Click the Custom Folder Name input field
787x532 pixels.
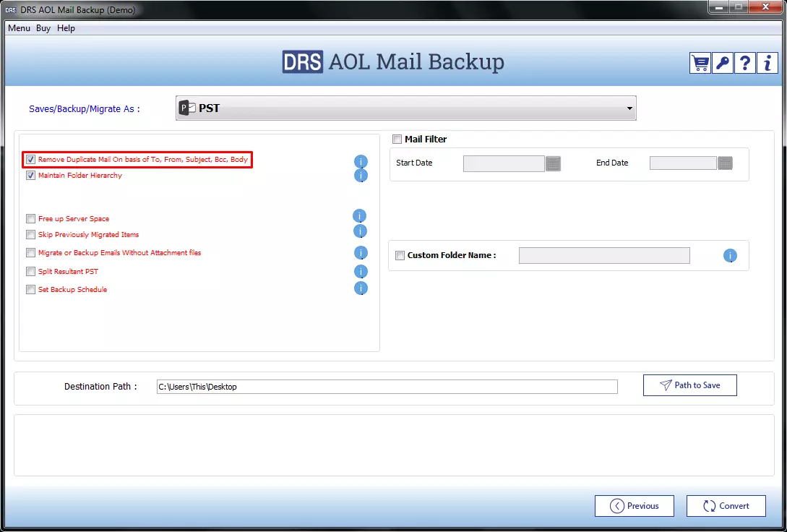(x=604, y=255)
